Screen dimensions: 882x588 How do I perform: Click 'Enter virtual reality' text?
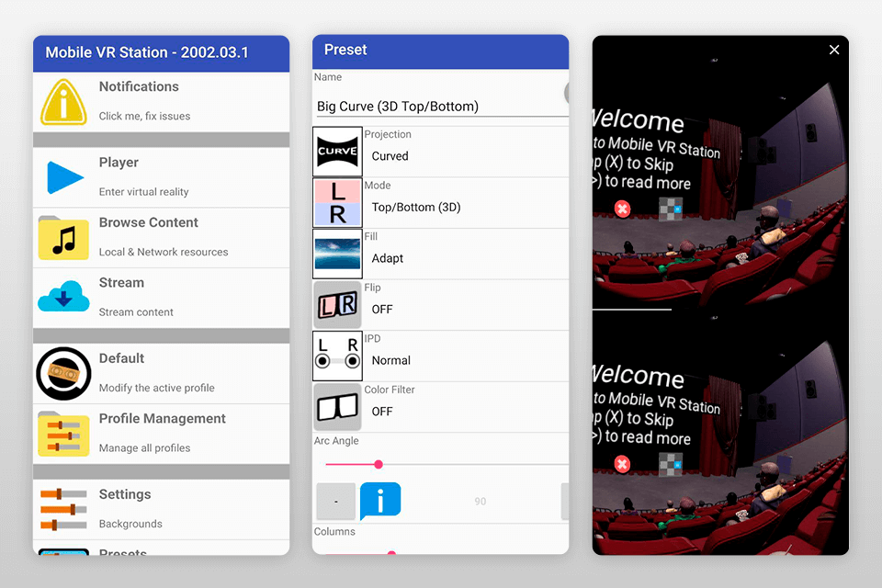(143, 192)
